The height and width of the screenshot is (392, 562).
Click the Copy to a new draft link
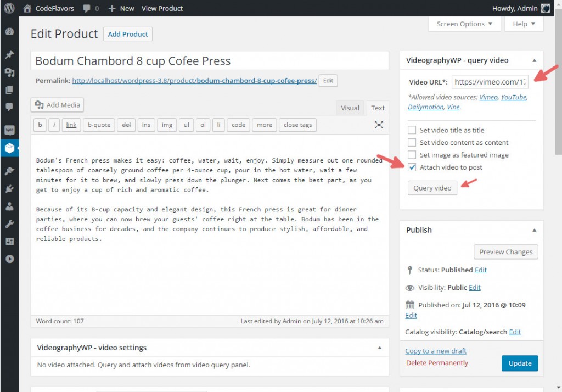pos(435,350)
